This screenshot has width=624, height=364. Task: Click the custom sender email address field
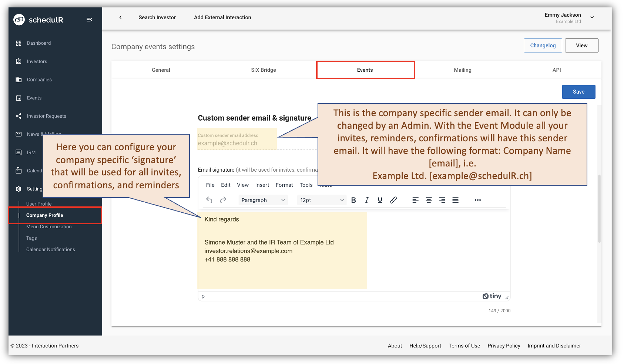tap(236, 142)
